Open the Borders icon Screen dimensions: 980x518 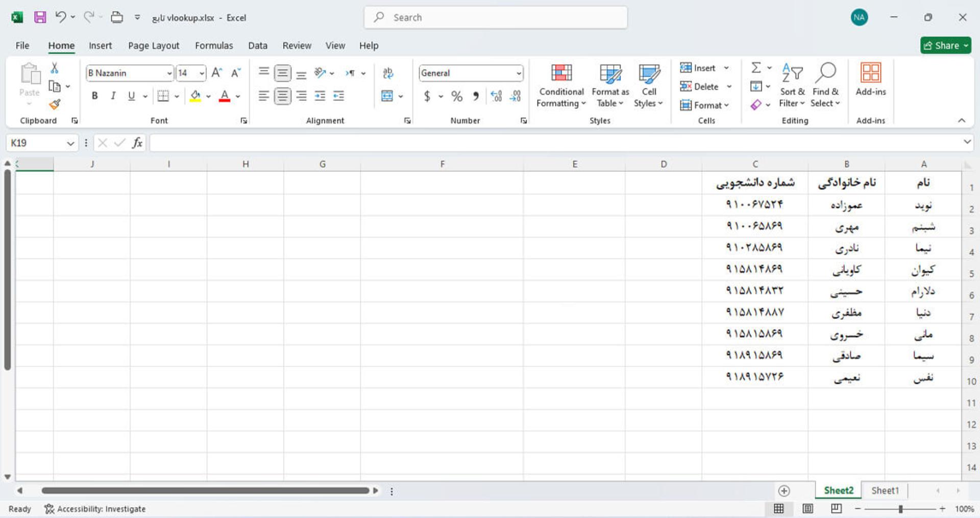point(163,96)
